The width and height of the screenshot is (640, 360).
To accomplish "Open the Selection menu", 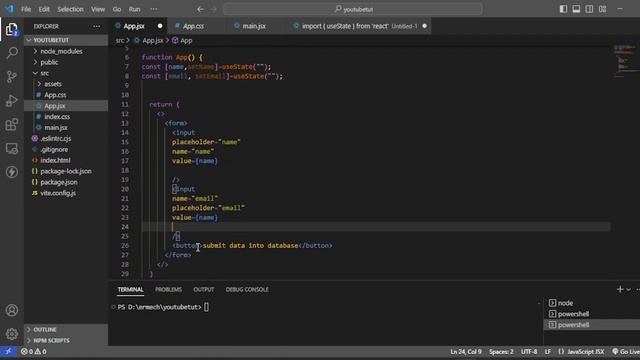I will point(70,9).
